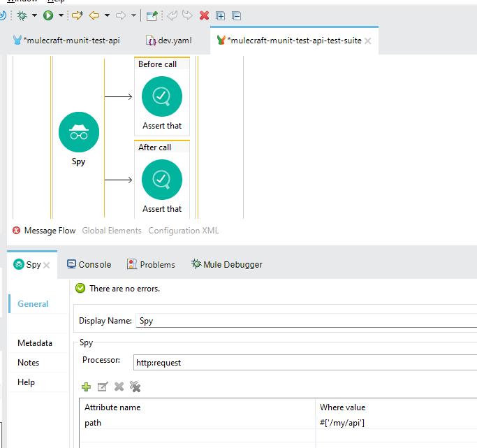This screenshot has width=477, height=448.
Task: Select the After call Assert that processor
Action: point(162,180)
